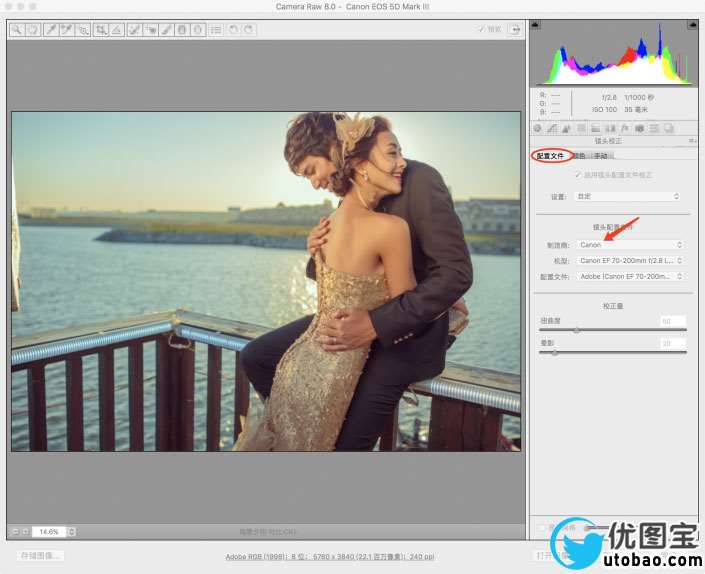This screenshot has height=574, width=705.
Task: Open the Presets panel tab
Action: [654, 129]
